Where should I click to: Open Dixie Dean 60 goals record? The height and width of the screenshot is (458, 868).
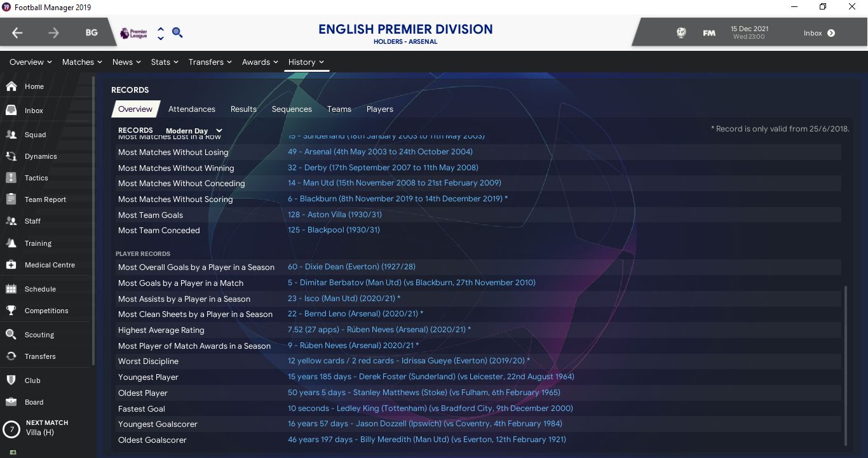pyautogui.click(x=351, y=267)
